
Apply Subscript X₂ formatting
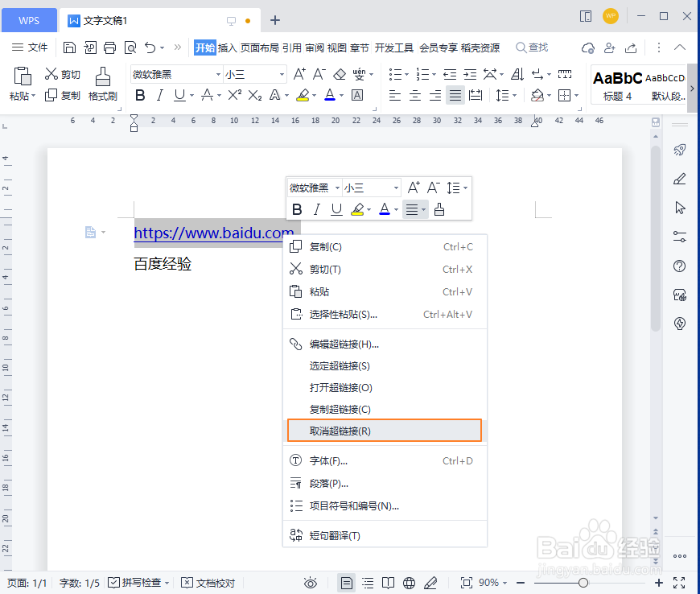[255, 96]
